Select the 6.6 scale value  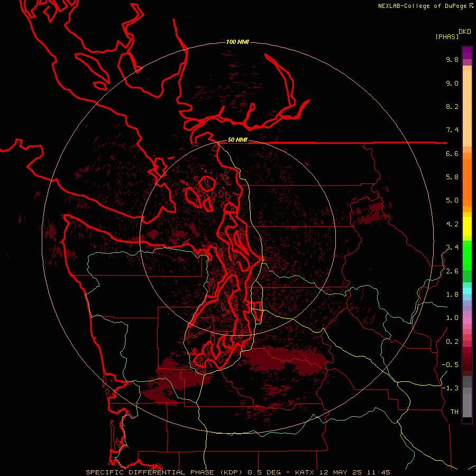click(452, 154)
